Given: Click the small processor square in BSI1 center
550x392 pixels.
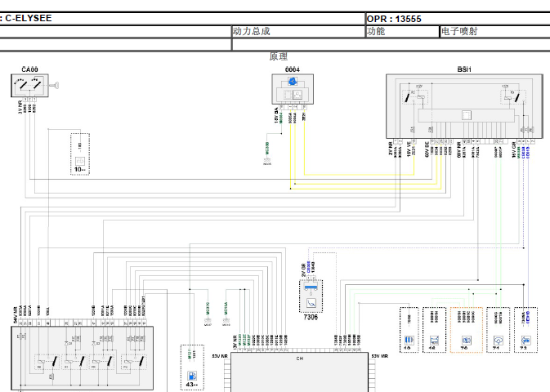Looking at the screenshot, I should click(x=466, y=115).
